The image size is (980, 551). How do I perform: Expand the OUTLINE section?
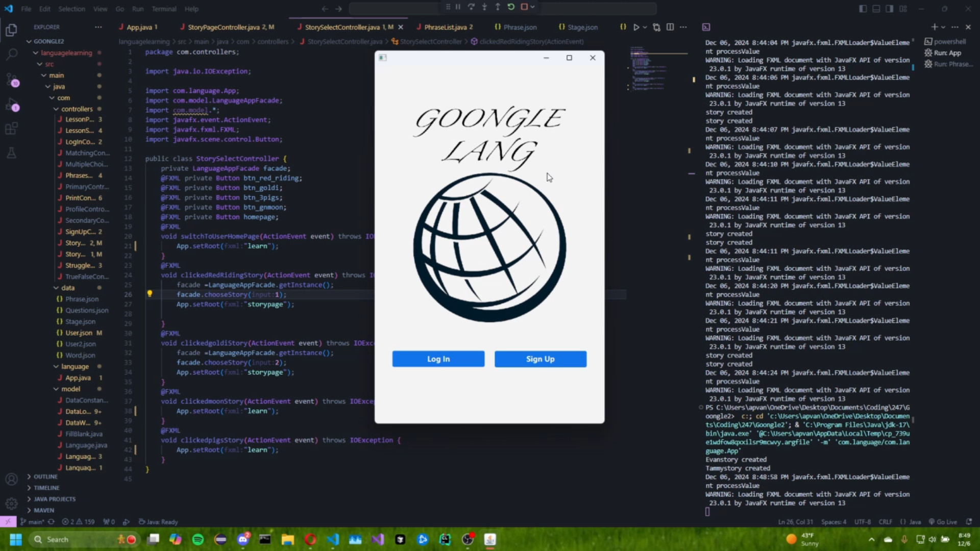46,477
